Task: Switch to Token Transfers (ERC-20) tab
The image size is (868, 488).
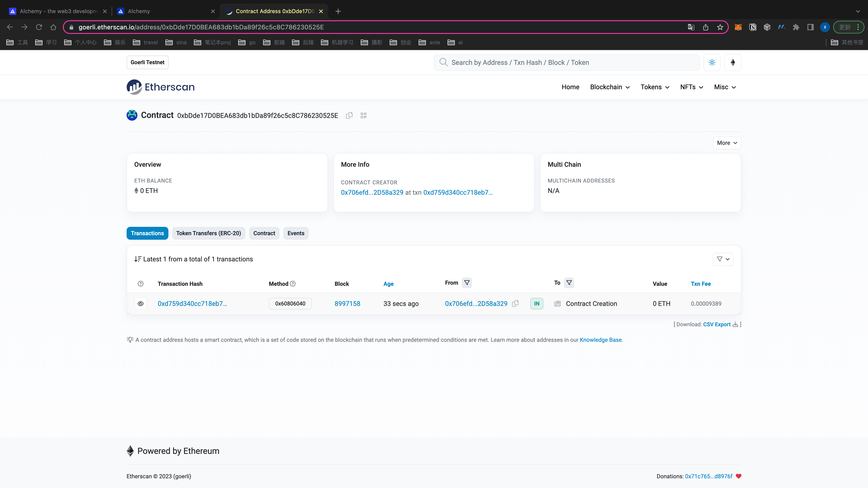Action: coord(209,233)
